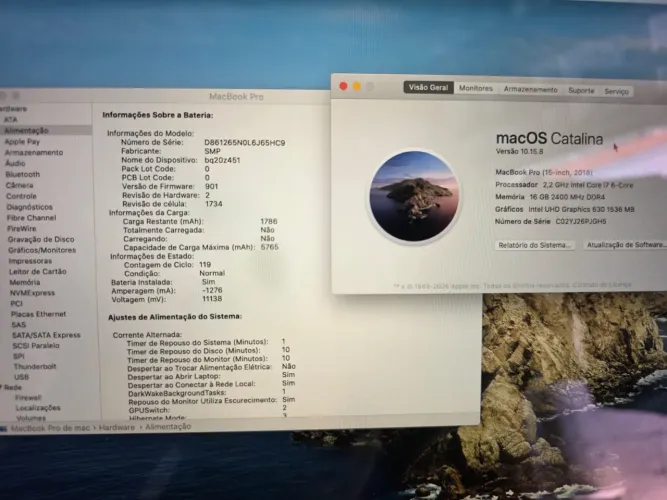
Task: Click the macOS Catalina island logo
Action: click(414, 196)
